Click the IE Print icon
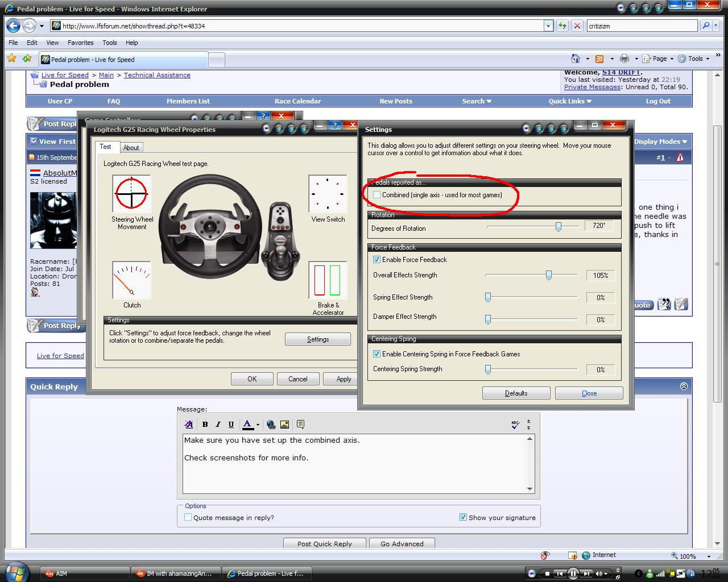This screenshot has width=728, height=582. 624,59
